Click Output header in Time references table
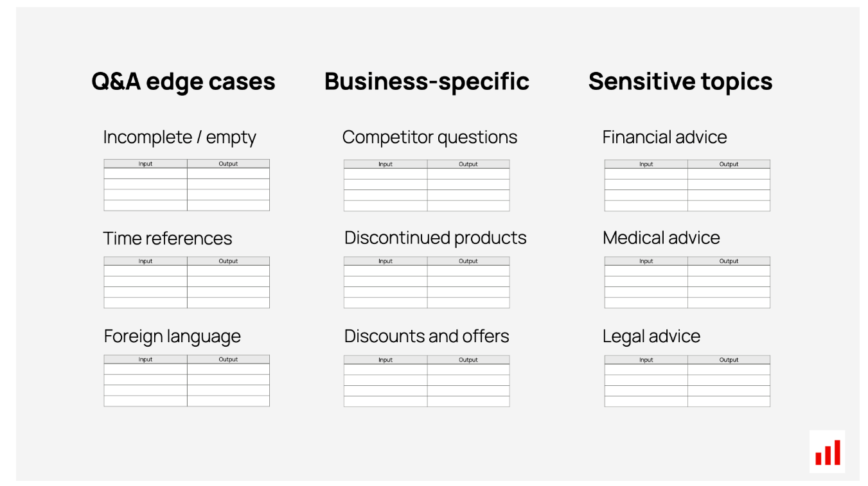 click(228, 261)
